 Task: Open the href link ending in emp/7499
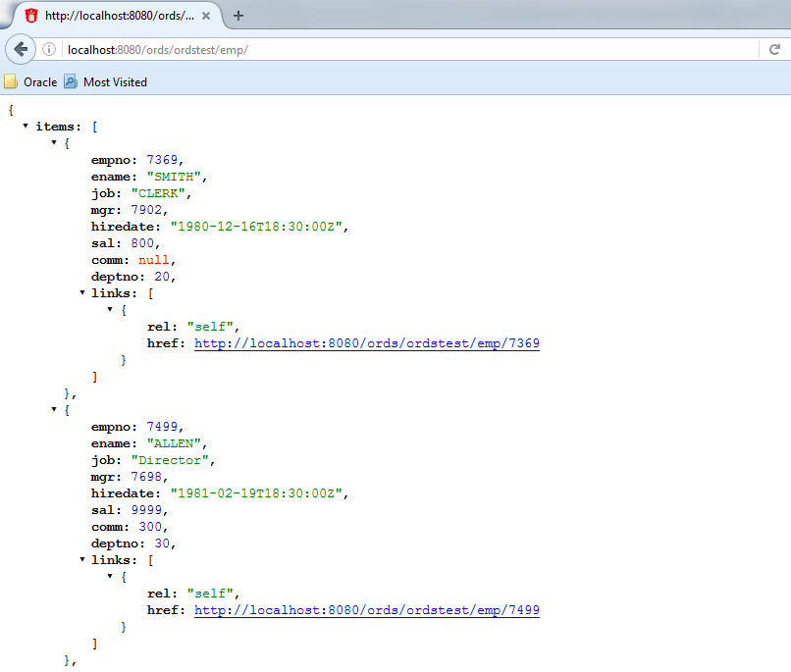(x=367, y=610)
